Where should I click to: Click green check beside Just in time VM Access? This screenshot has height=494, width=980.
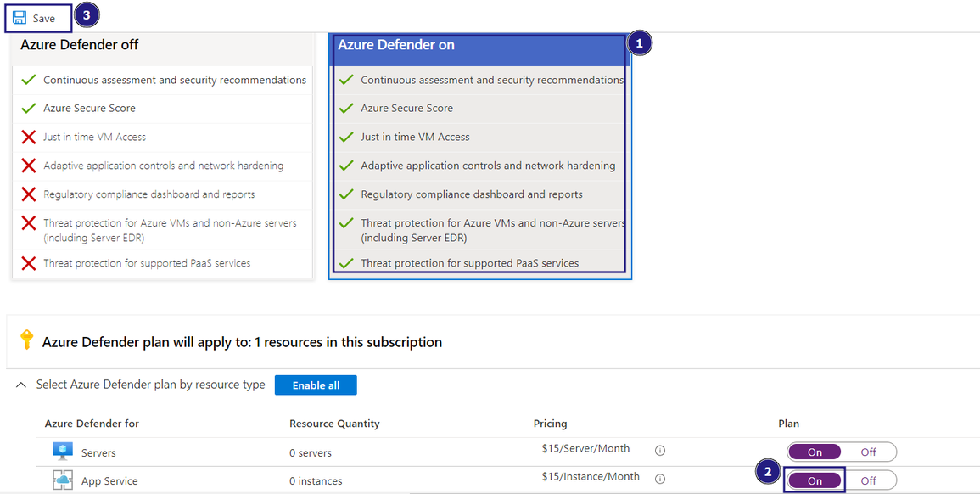[345, 137]
